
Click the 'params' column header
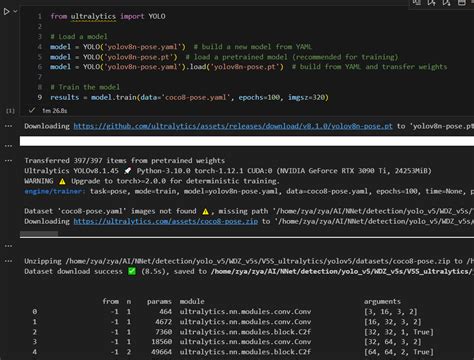coord(159,302)
